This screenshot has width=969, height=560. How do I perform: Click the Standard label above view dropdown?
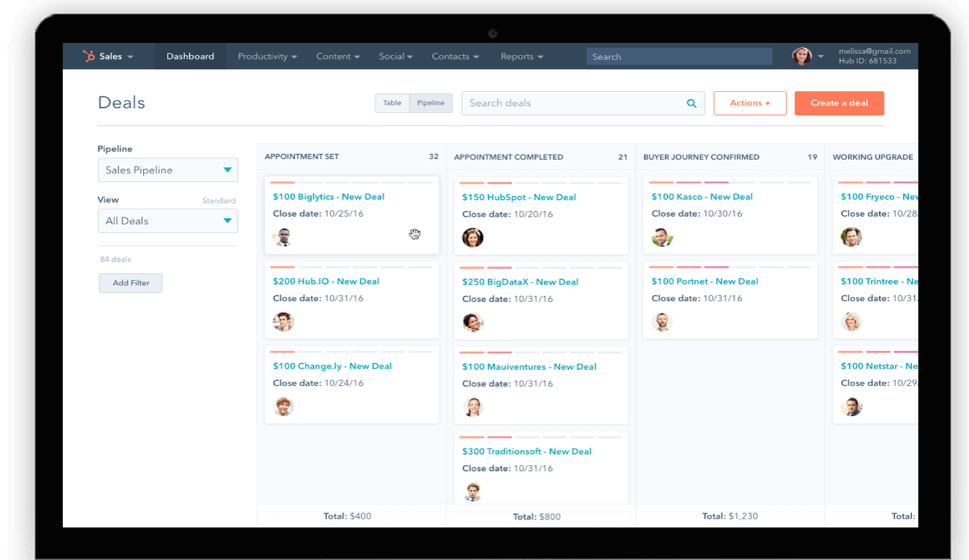[219, 201]
